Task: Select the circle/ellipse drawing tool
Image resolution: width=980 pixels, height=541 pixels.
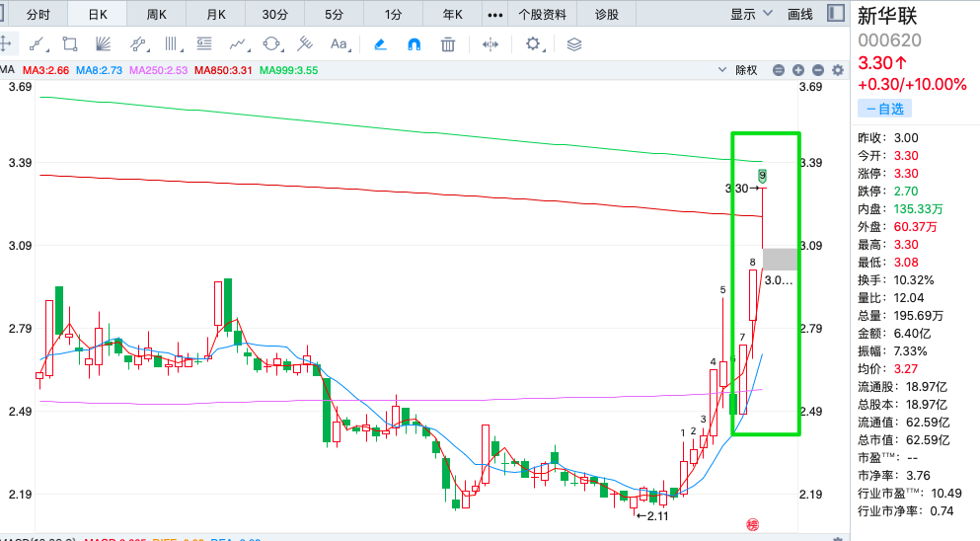Action: point(271,43)
